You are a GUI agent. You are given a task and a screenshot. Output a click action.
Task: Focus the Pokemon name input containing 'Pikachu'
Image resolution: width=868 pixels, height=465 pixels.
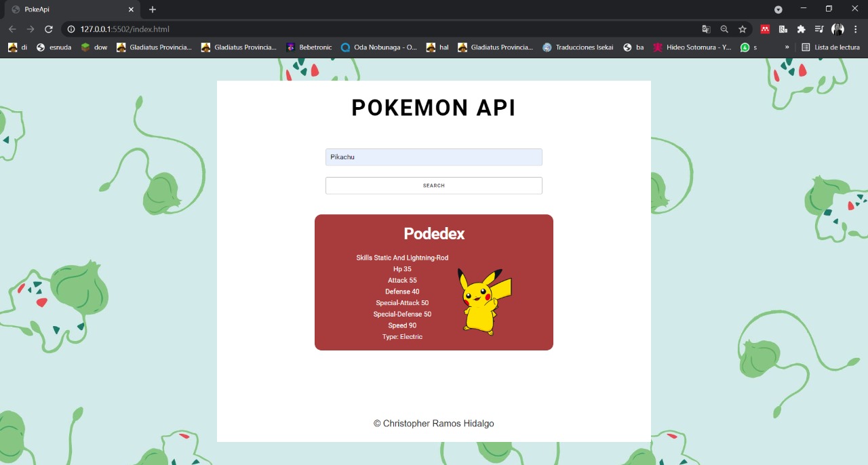(x=434, y=157)
